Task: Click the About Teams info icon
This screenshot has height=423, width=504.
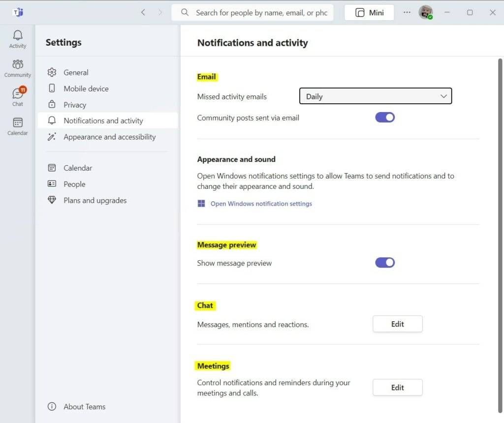Action: point(52,407)
